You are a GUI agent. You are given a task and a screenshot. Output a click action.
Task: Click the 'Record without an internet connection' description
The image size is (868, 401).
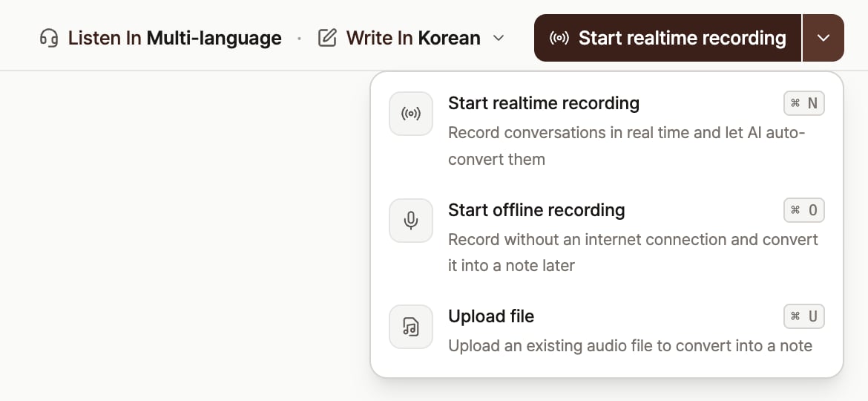tap(633, 252)
